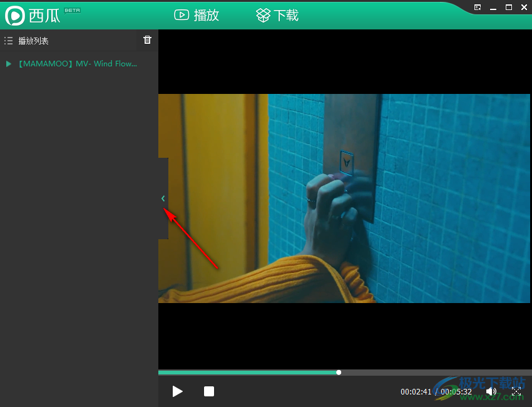This screenshot has width=532, height=407.
Task: Clear playlist with the trash icon
Action: (147, 39)
